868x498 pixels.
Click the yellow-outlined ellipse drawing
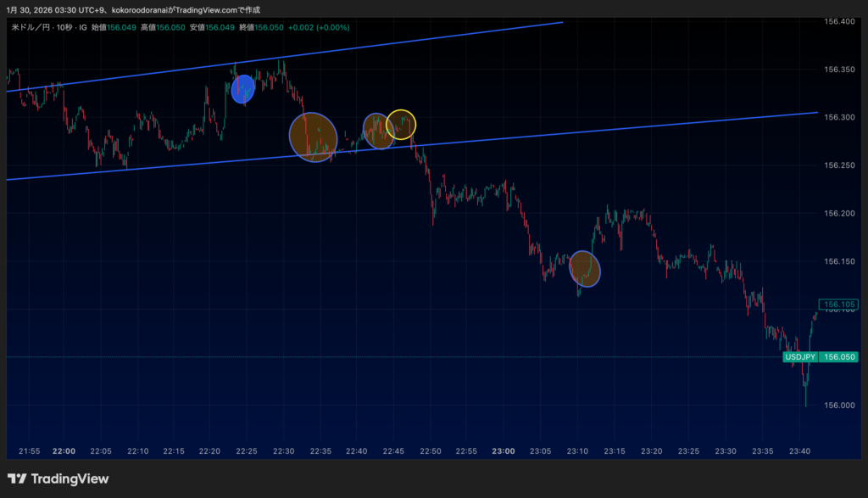coord(401,125)
